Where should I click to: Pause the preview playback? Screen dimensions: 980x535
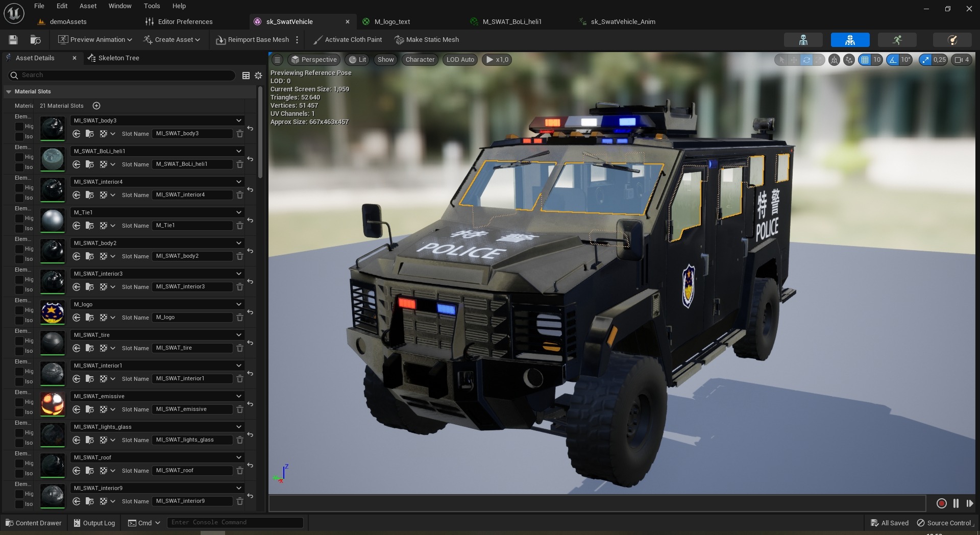[x=956, y=503]
